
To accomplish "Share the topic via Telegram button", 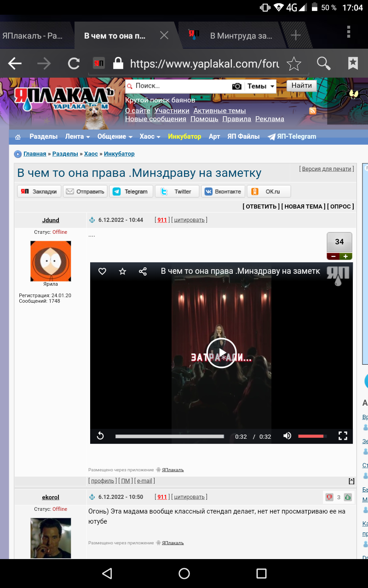I will click(131, 192).
